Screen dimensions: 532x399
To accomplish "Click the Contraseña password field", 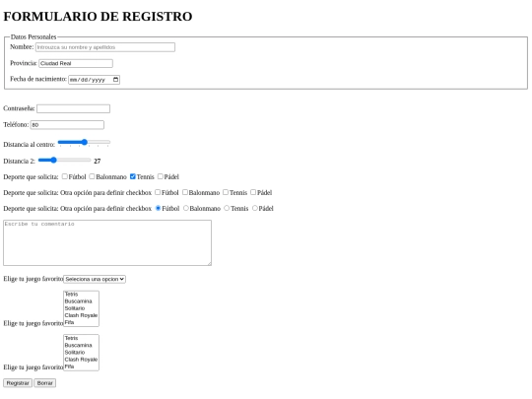I will (x=73, y=108).
